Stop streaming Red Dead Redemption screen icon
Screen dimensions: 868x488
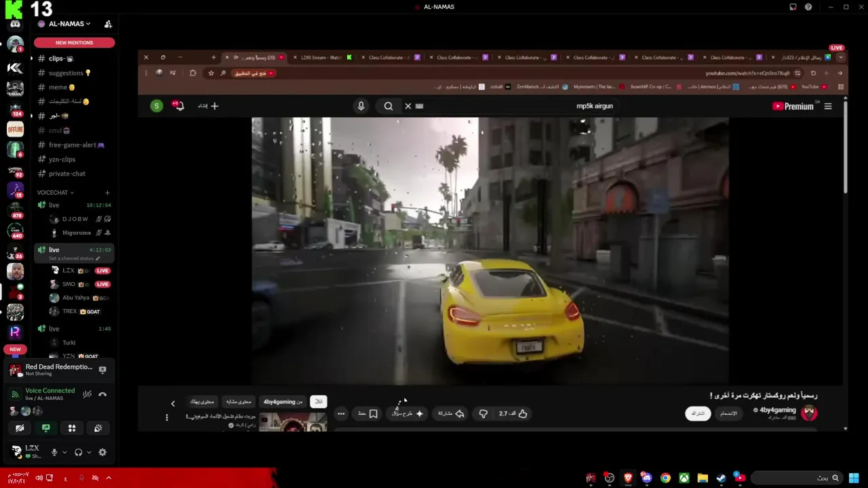[102, 370]
